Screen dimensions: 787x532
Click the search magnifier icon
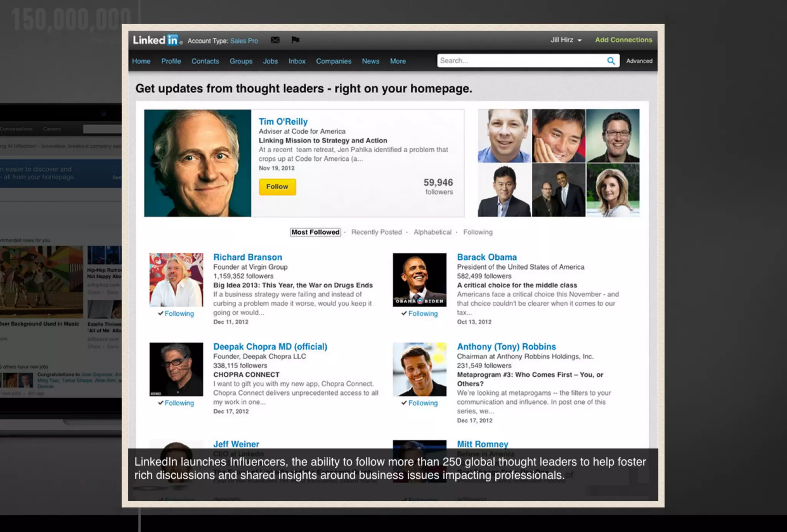(x=611, y=61)
